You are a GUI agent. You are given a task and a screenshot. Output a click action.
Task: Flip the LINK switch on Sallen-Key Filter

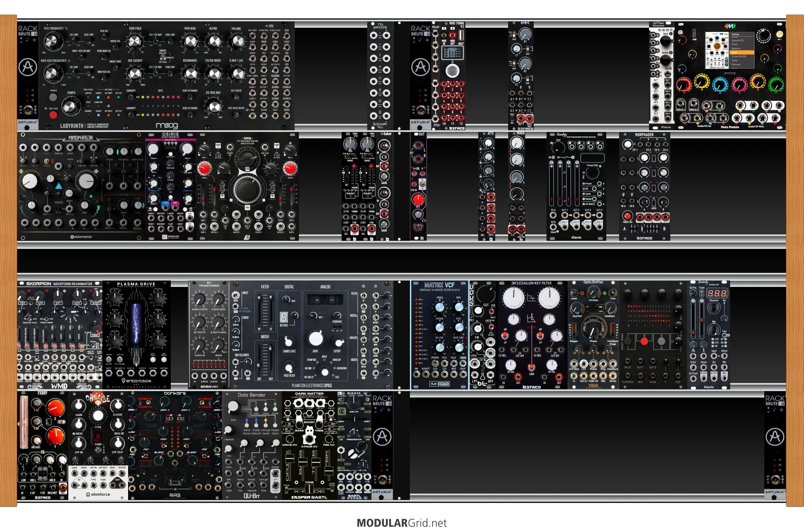point(531,368)
